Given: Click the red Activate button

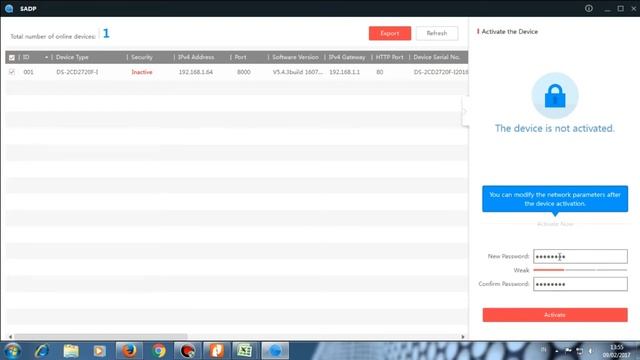Looking at the screenshot, I should (555, 315).
